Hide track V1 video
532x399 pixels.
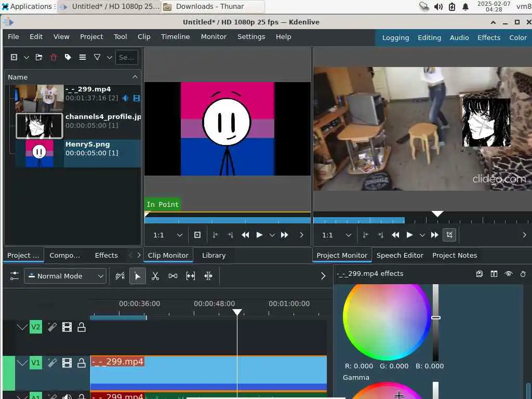pyautogui.click(x=67, y=363)
